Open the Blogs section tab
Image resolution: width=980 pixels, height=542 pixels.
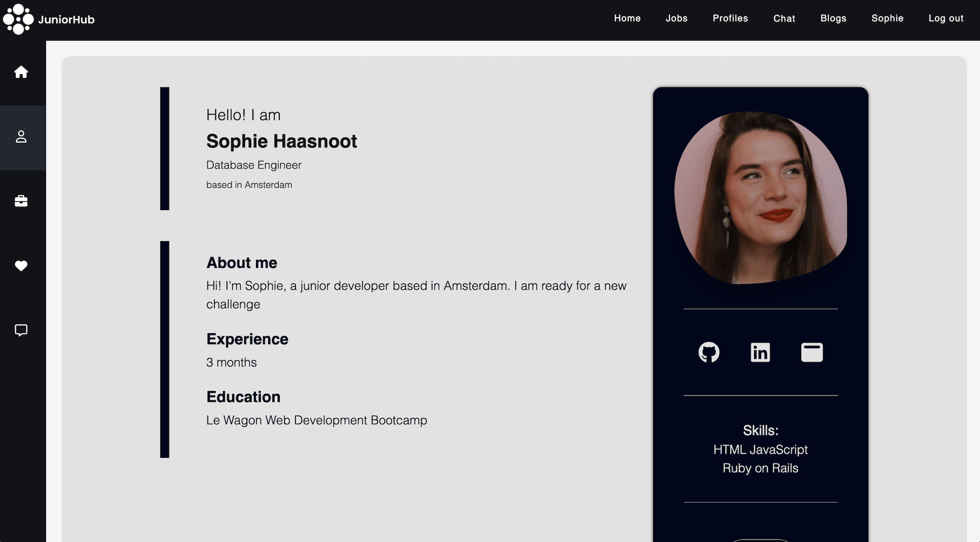pyautogui.click(x=833, y=18)
